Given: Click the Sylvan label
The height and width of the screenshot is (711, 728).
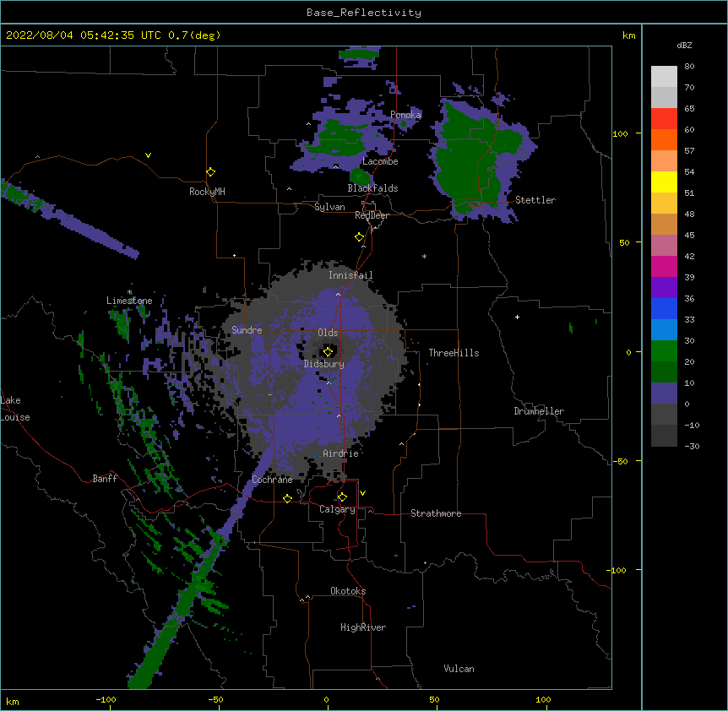Looking at the screenshot, I should click(329, 207).
